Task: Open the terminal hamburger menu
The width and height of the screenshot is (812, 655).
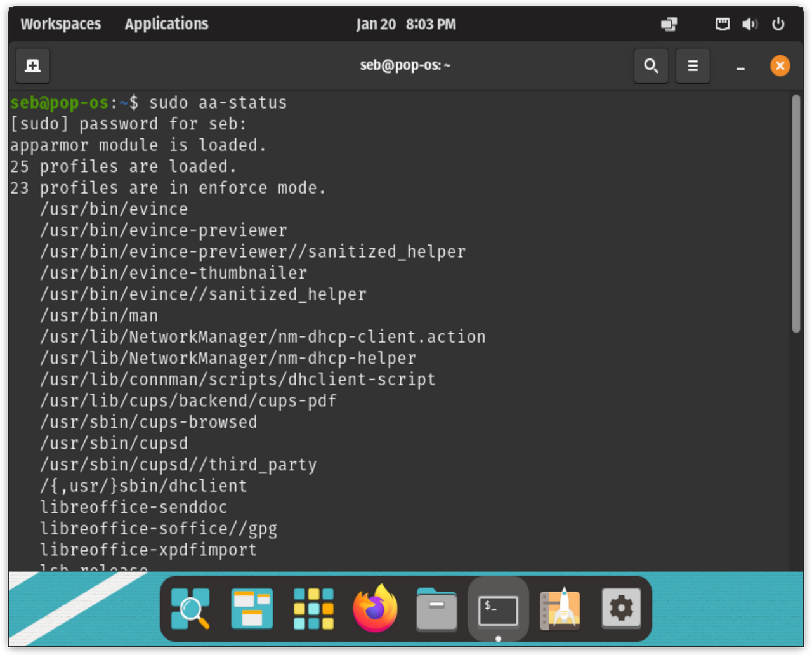Action: pyautogui.click(x=693, y=65)
